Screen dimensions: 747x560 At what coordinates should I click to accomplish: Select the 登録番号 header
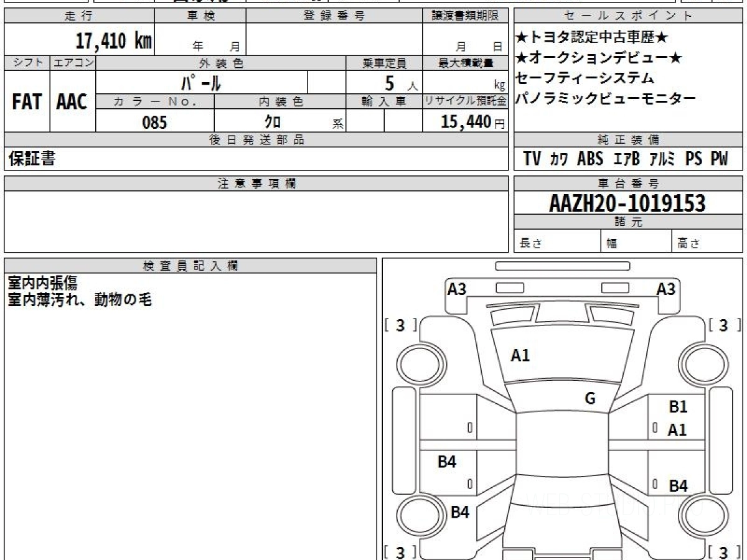334,17
